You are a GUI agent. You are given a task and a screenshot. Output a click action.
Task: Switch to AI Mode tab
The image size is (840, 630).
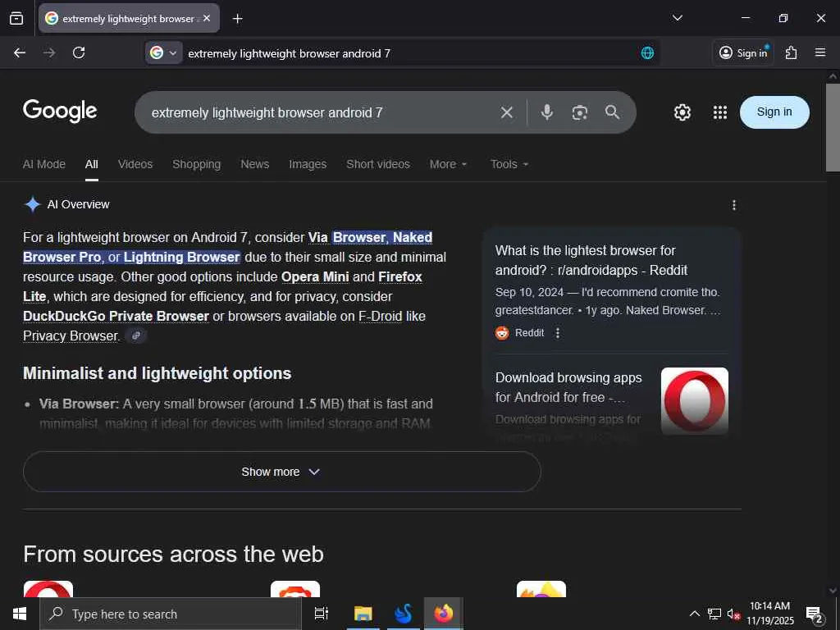point(44,164)
